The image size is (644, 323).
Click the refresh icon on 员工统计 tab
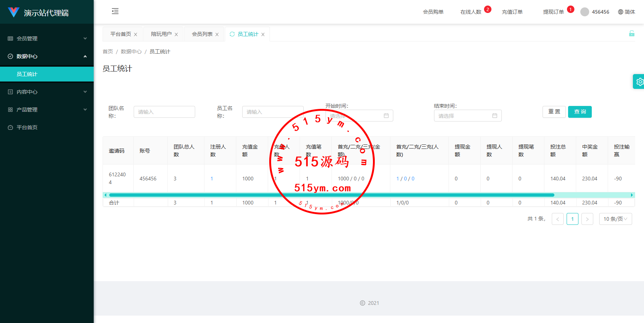coord(232,34)
